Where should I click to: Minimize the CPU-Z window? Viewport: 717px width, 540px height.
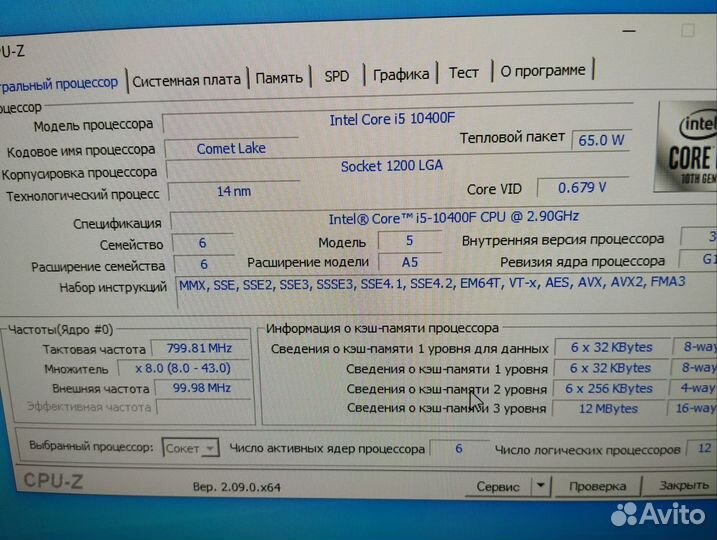[x=629, y=31]
